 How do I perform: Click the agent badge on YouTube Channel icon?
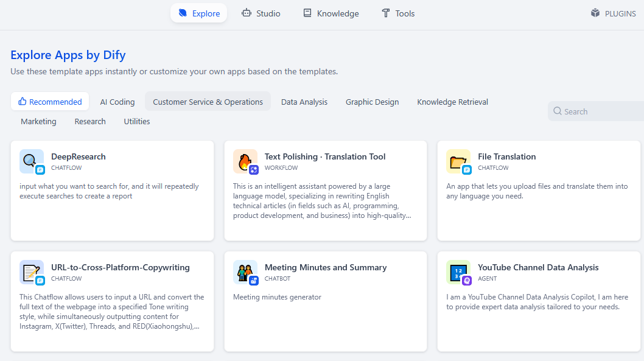[x=467, y=281]
